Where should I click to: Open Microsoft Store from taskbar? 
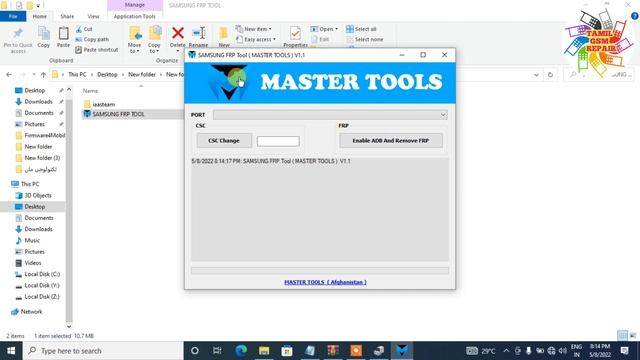point(287,351)
